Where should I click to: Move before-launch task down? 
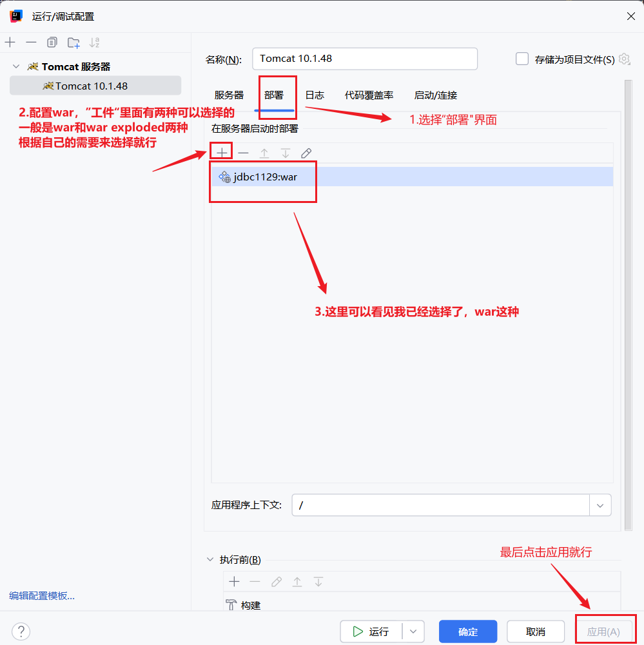318,582
